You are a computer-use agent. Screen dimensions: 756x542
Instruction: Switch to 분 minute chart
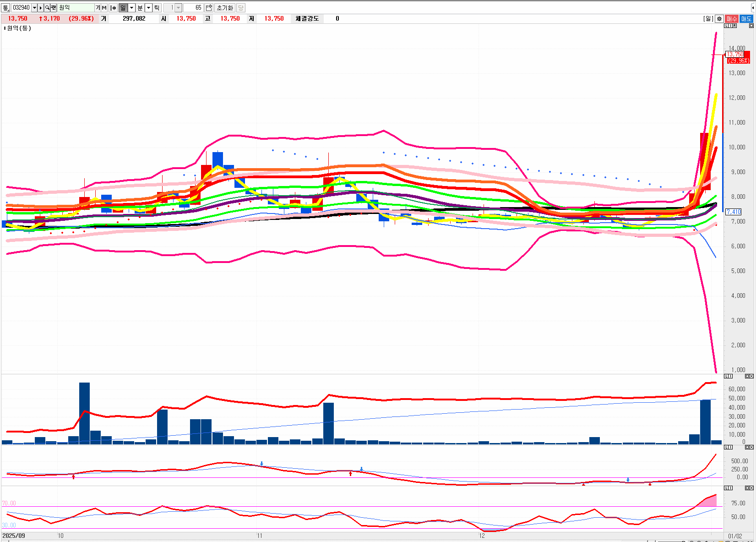[140, 8]
